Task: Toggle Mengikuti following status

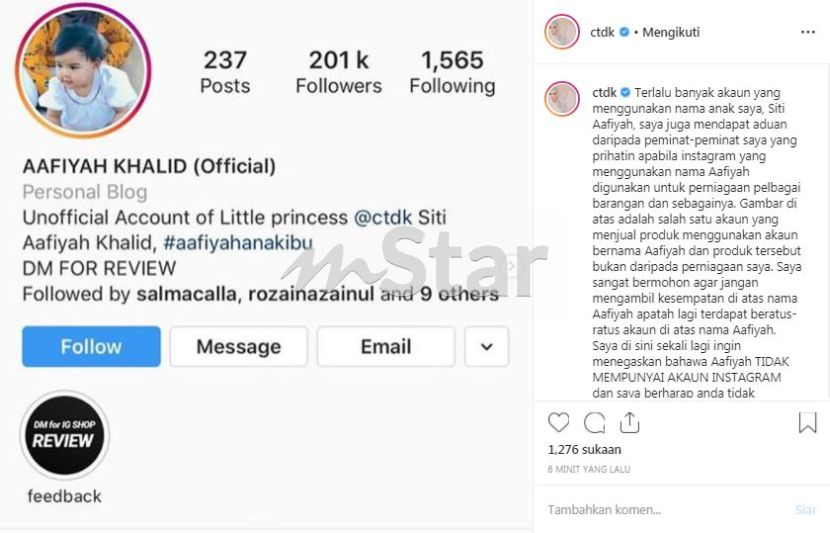Action: coord(671,32)
